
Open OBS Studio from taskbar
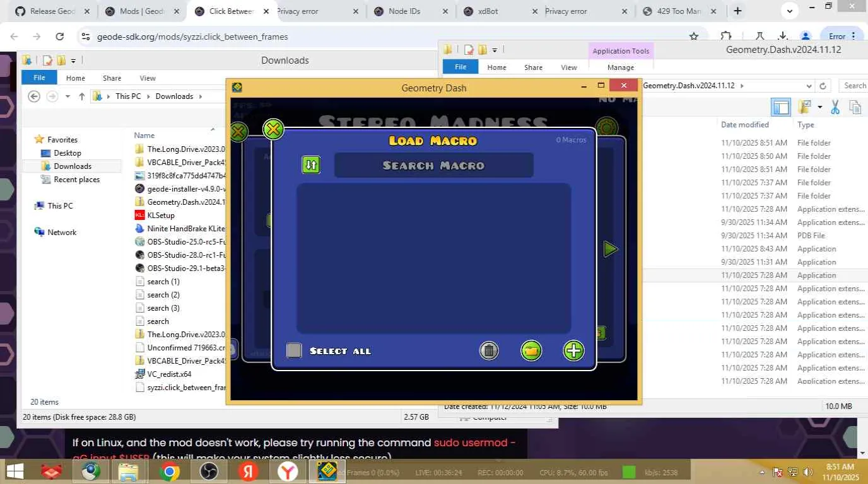[x=209, y=471]
